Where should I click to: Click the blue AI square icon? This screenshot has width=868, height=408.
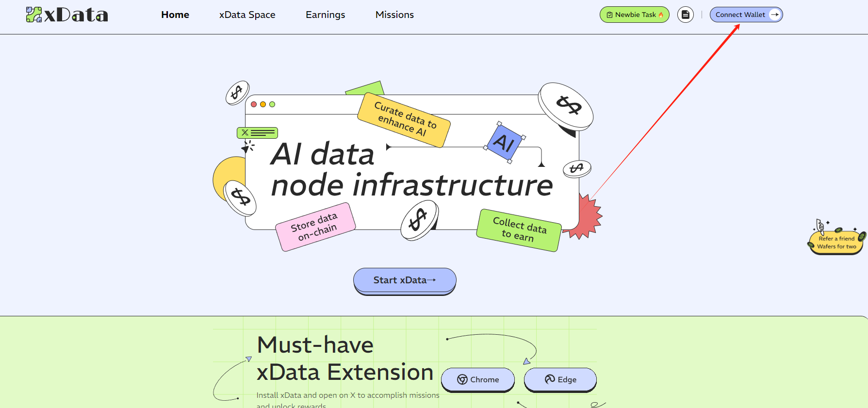tap(505, 143)
